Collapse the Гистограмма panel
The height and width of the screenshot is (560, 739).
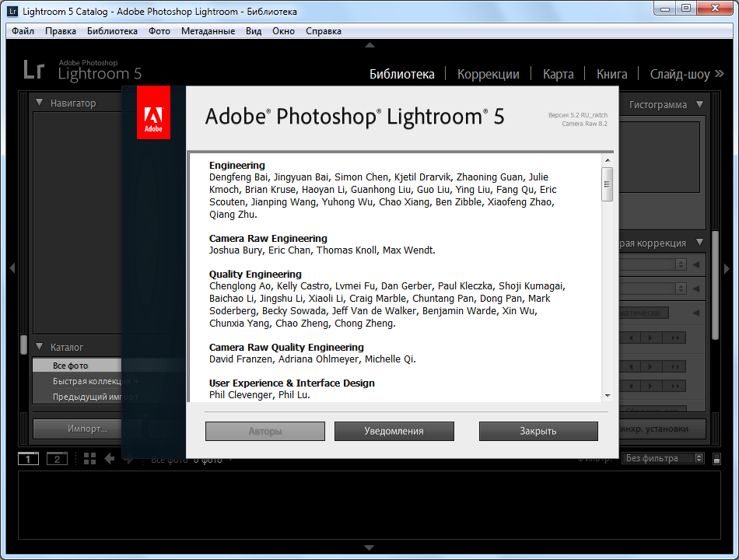pyautogui.click(x=699, y=104)
